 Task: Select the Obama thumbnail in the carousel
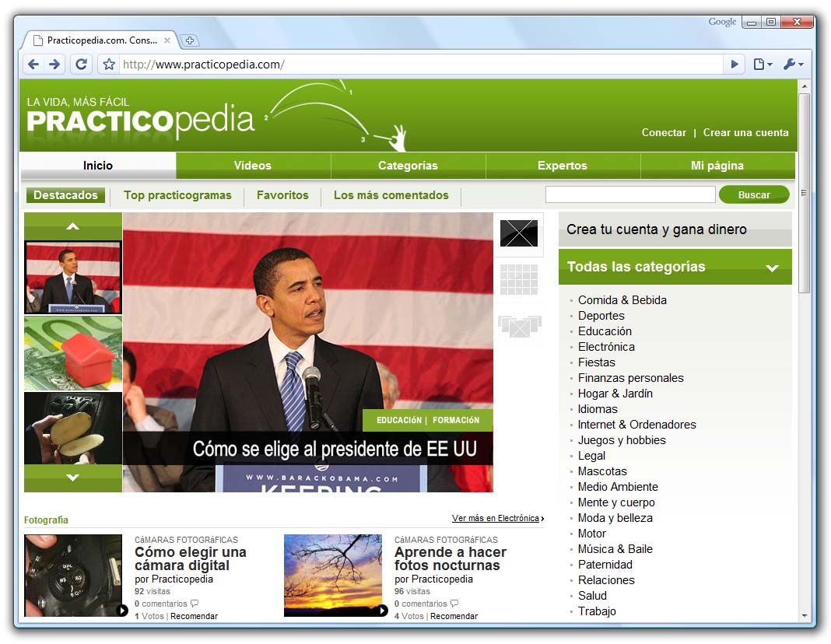pos(73,278)
